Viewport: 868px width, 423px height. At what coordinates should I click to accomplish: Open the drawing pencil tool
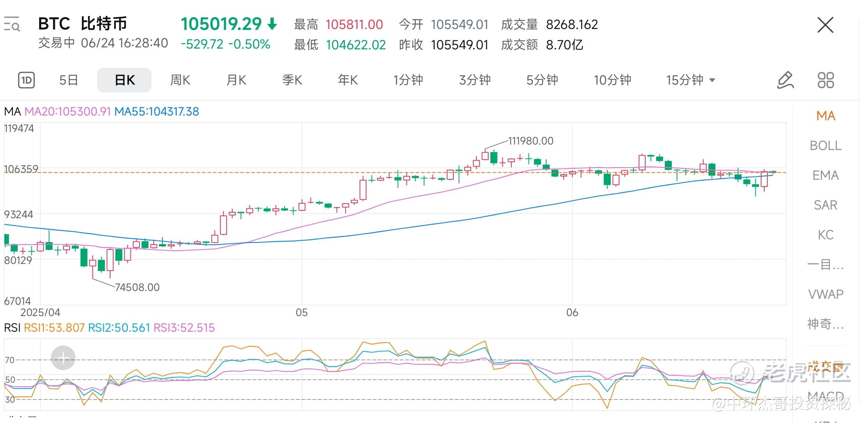point(785,80)
